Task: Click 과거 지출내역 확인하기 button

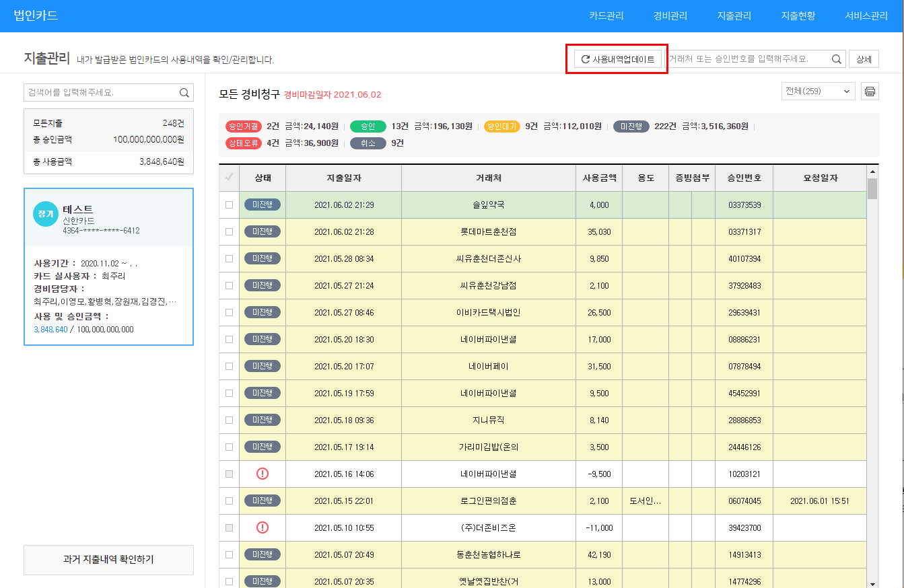Action: 108,560
